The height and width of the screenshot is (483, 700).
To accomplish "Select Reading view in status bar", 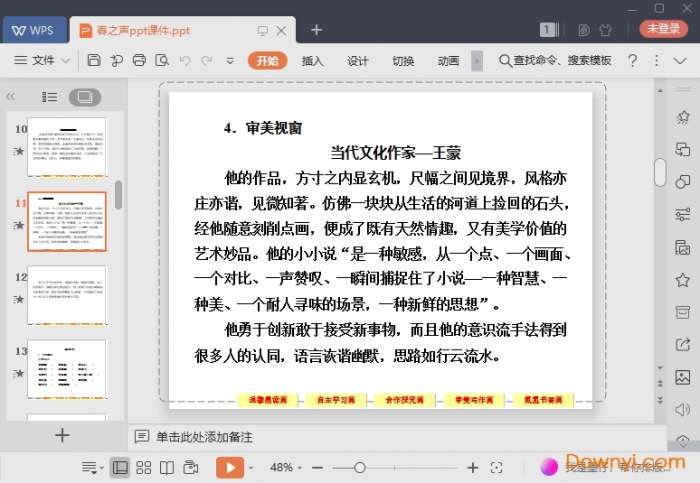I will 167,467.
